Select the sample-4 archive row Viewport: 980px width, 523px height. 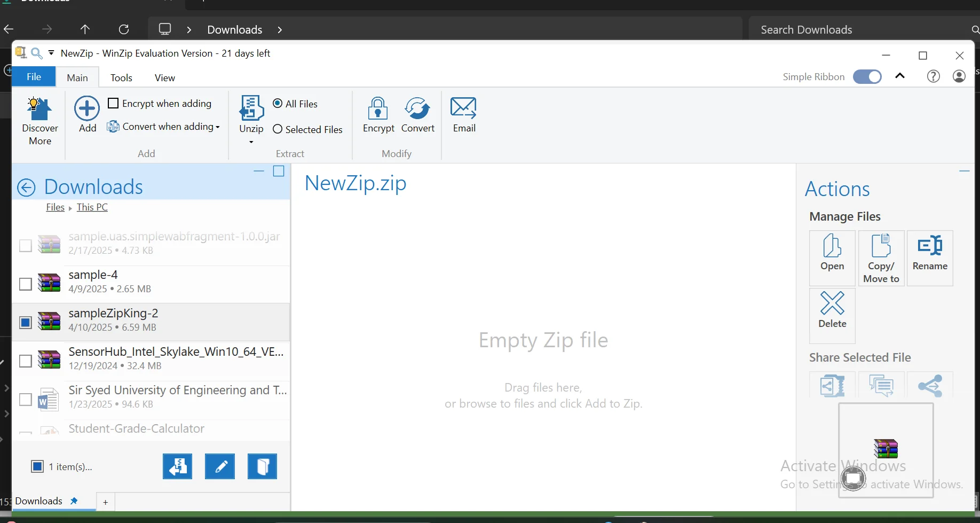point(151,284)
